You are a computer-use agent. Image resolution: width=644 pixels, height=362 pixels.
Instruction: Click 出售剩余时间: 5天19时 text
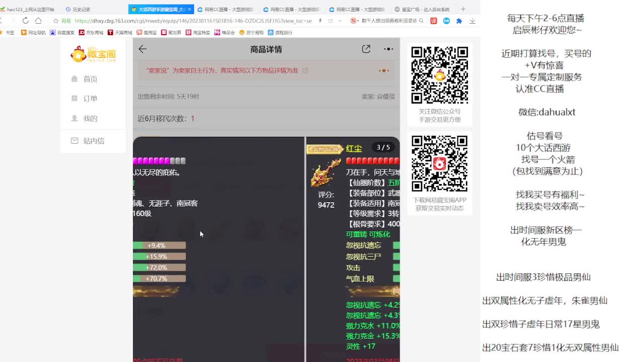click(169, 97)
